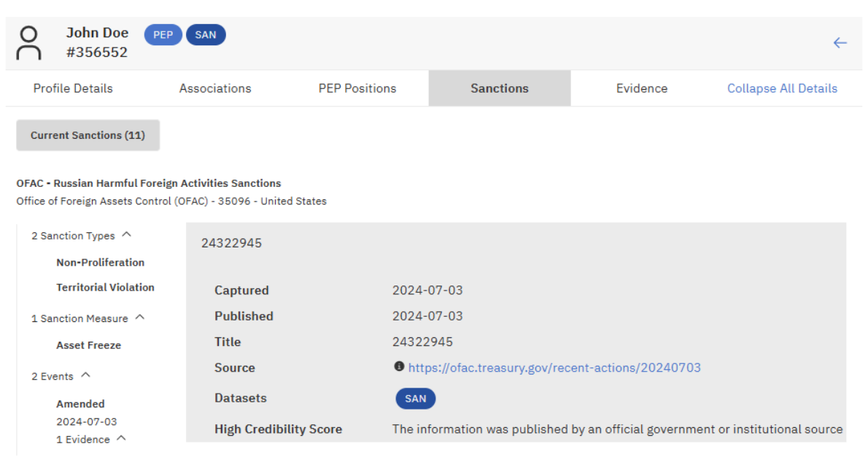868x460 pixels.
Task: Select the Sanctions tab
Action: point(500,88)
